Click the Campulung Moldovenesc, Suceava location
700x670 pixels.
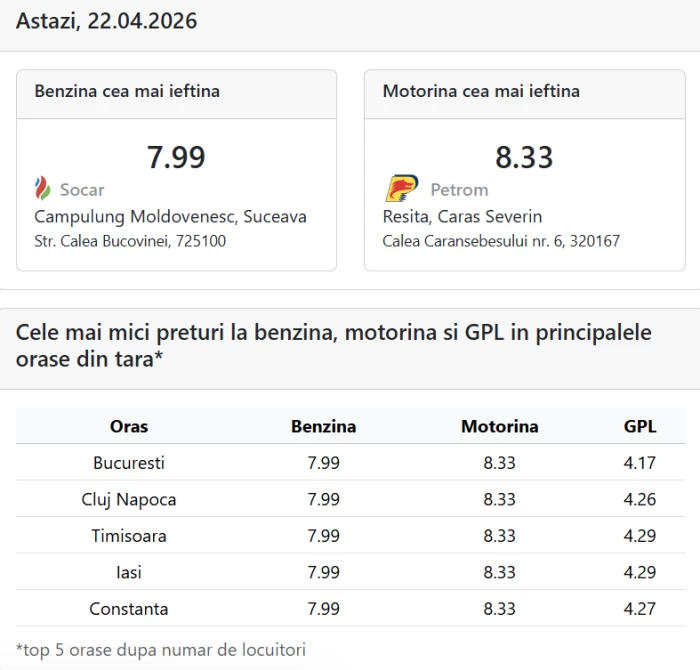tap(170, 216)
